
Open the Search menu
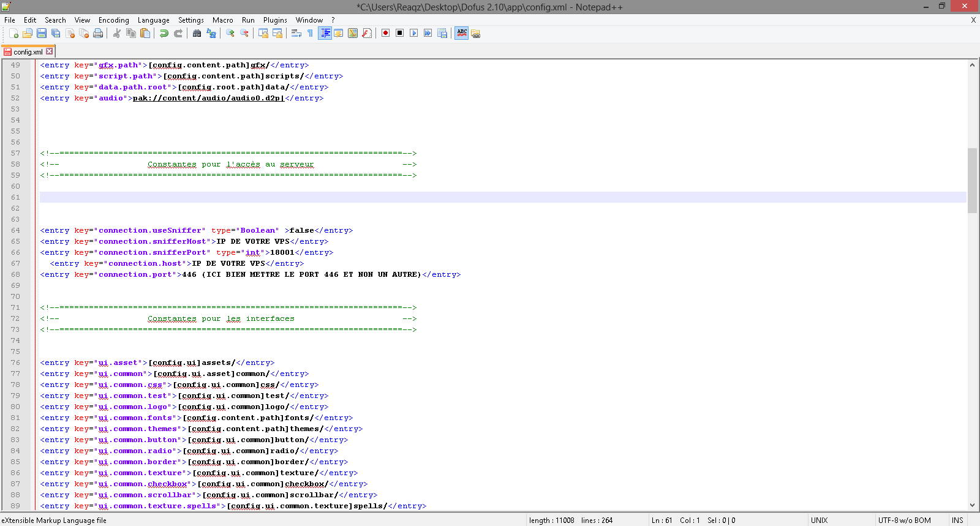pos(55,20)
